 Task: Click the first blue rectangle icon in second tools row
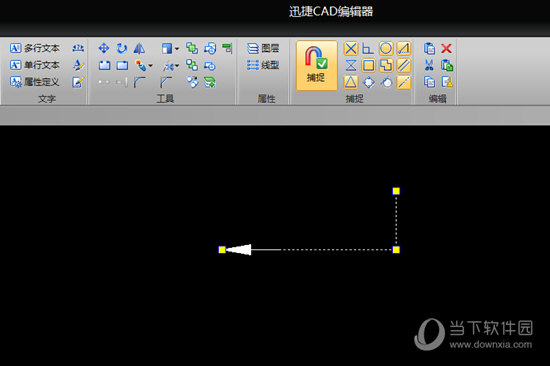click(x=104, y=65)
